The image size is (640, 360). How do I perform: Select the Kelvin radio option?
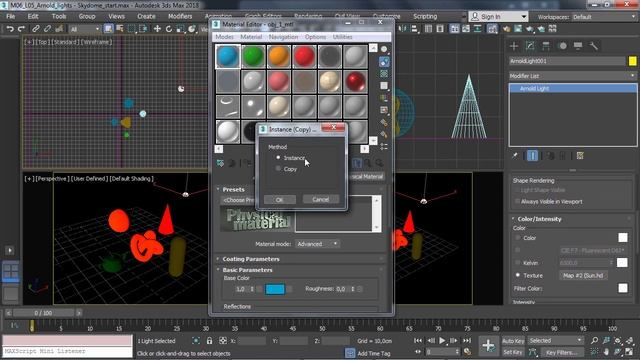click(x=518, y=262)
